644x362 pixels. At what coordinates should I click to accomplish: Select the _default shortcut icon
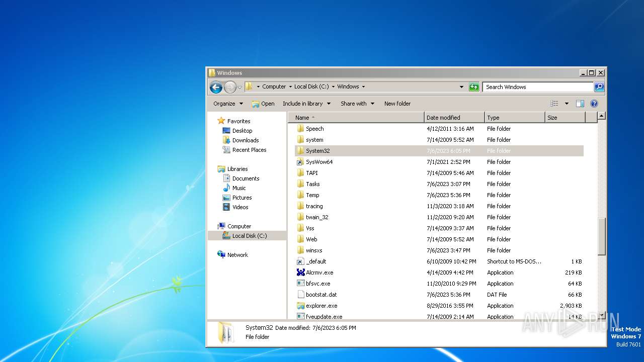coord(300,261)
